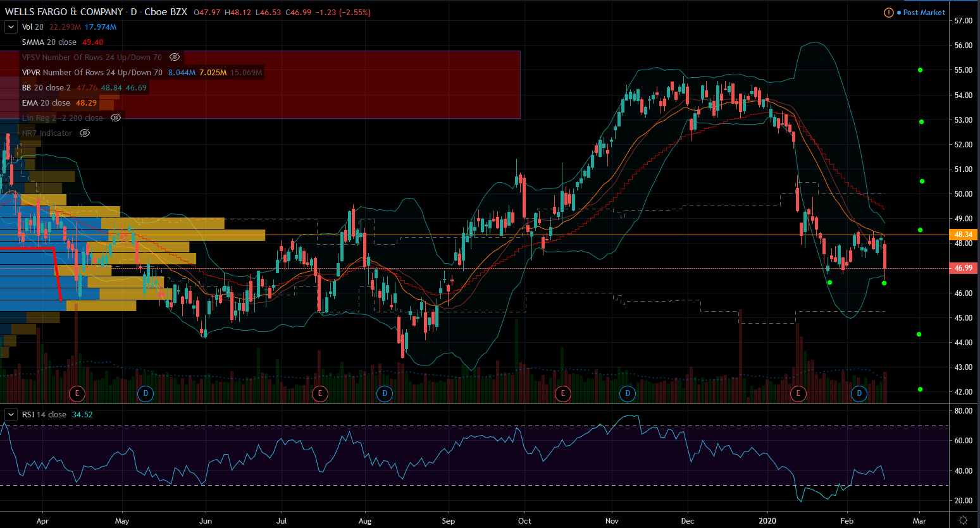Collapse the RSI pane legend

[11, 414]
